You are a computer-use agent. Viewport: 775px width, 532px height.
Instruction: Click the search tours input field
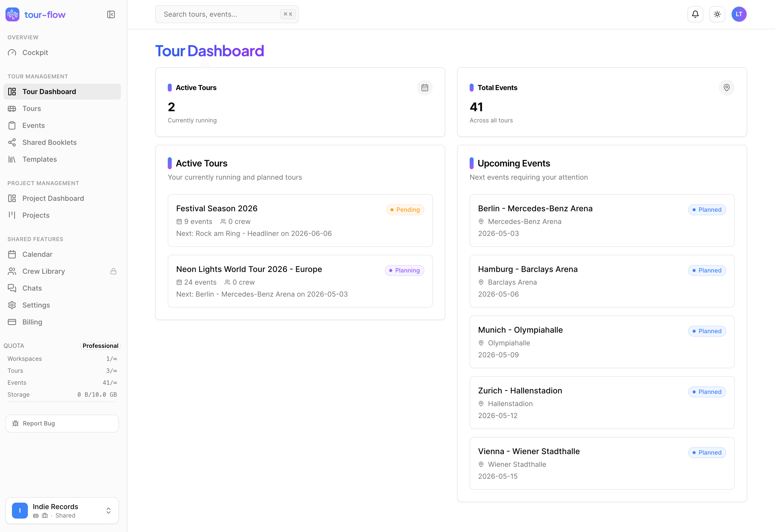(x=227, y=14)
